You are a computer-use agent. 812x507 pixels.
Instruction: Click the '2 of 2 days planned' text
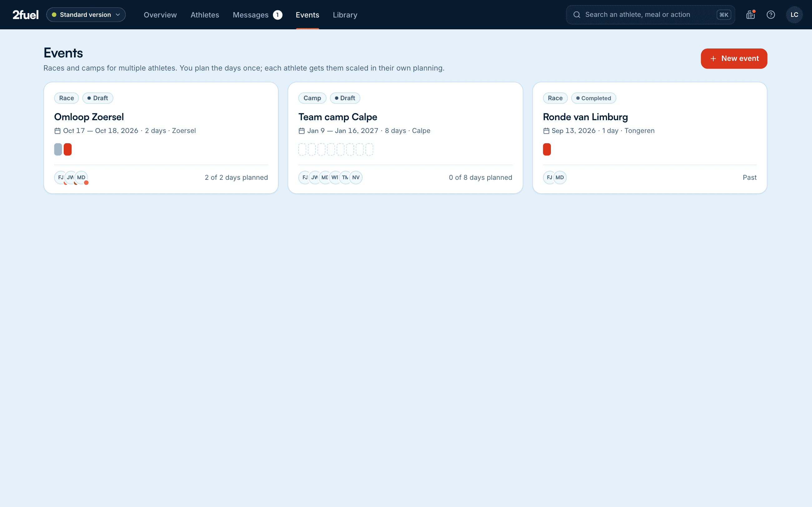click(236, 177)
